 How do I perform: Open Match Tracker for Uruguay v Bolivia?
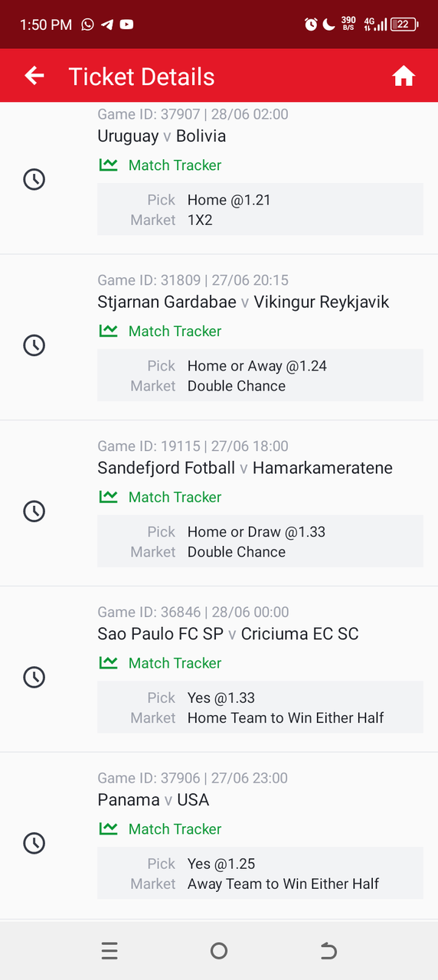click(160, 165)
